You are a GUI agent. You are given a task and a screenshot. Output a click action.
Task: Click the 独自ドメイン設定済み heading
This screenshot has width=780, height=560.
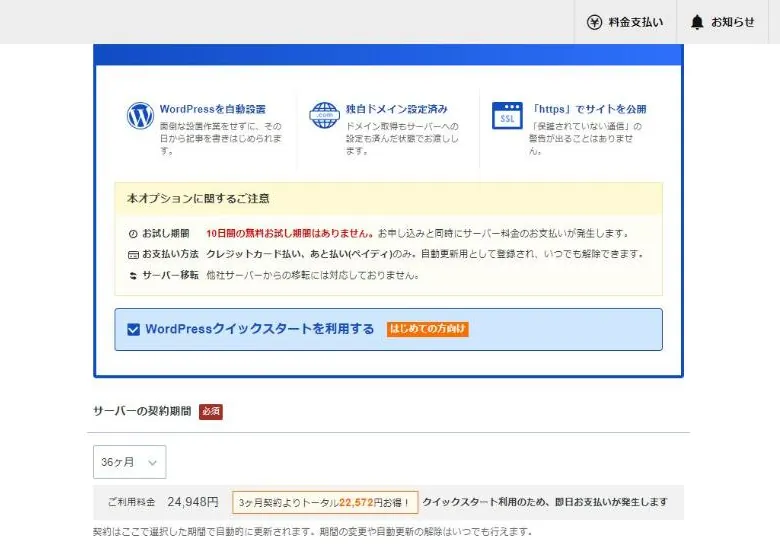pos(396,109)
